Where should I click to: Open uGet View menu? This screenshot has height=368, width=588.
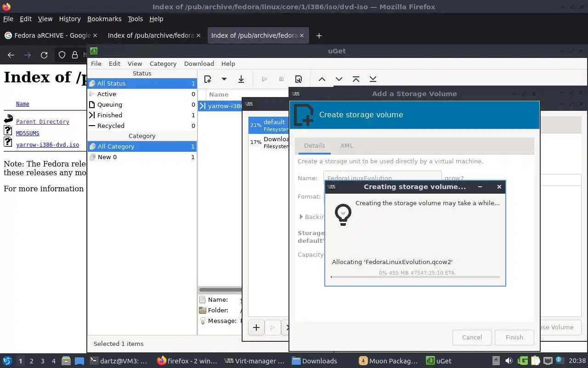(x=135, y=63)
